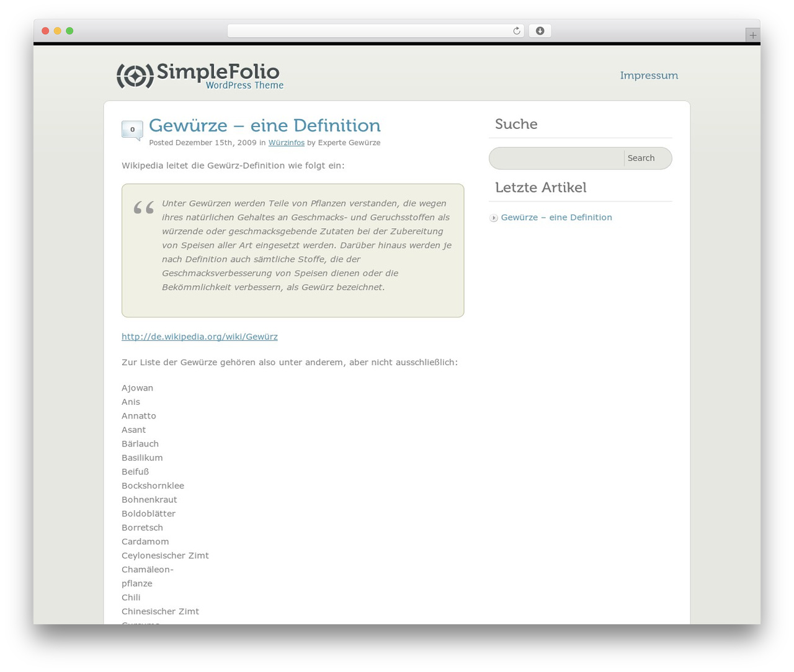Screen dimensions: 794x672
Task: Click the browser reload icon
Action: click(x=516, y=31)
